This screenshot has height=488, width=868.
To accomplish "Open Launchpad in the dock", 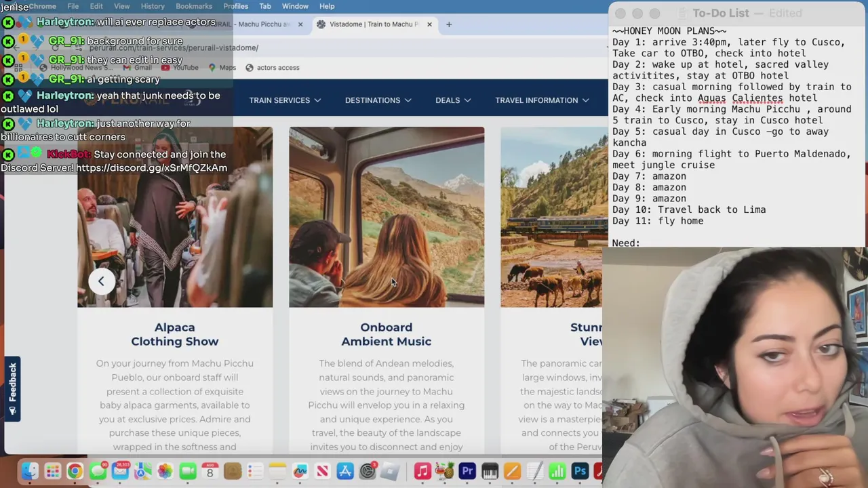I will pyautogui.click(x=52, y=471).
